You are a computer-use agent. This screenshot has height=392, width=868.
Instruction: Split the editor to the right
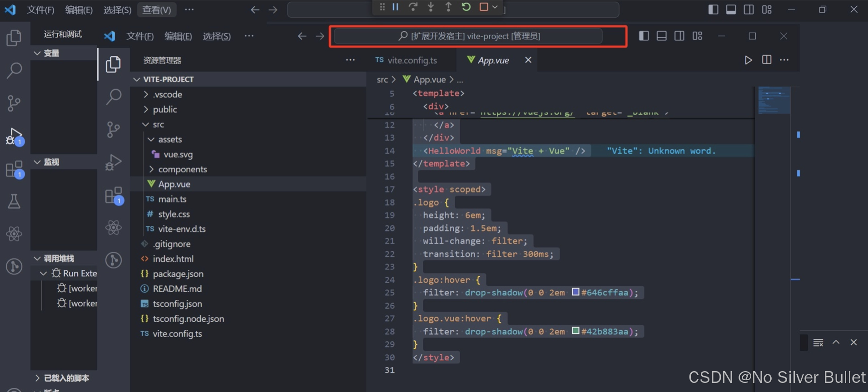point(767,59)
